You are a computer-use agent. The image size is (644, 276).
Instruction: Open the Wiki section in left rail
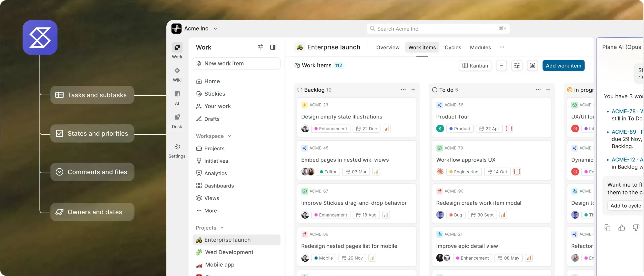pyautogui.click(x=177, y=74)
